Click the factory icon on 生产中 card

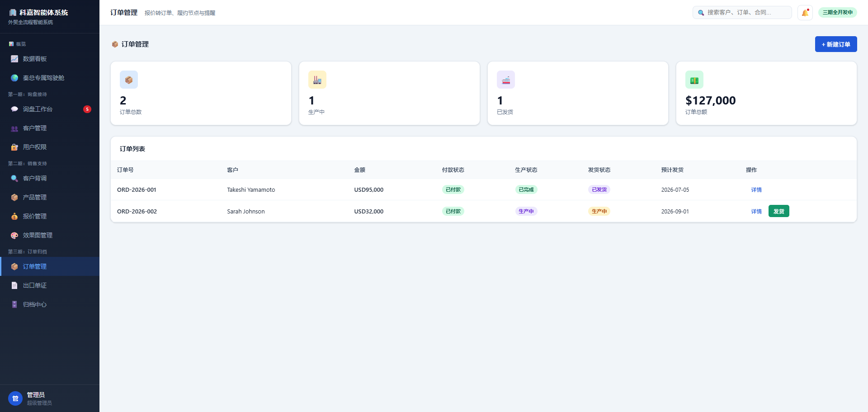[x=317, y=80]
